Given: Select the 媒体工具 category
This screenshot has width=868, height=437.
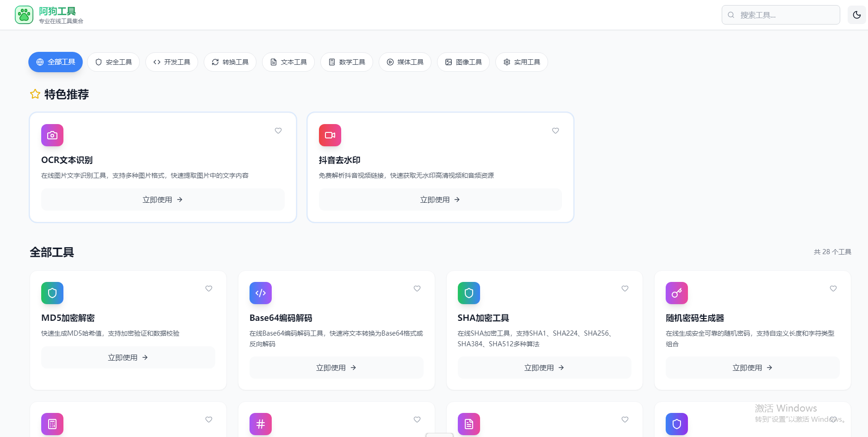Looking at the screenshot, I should (405, 62).
